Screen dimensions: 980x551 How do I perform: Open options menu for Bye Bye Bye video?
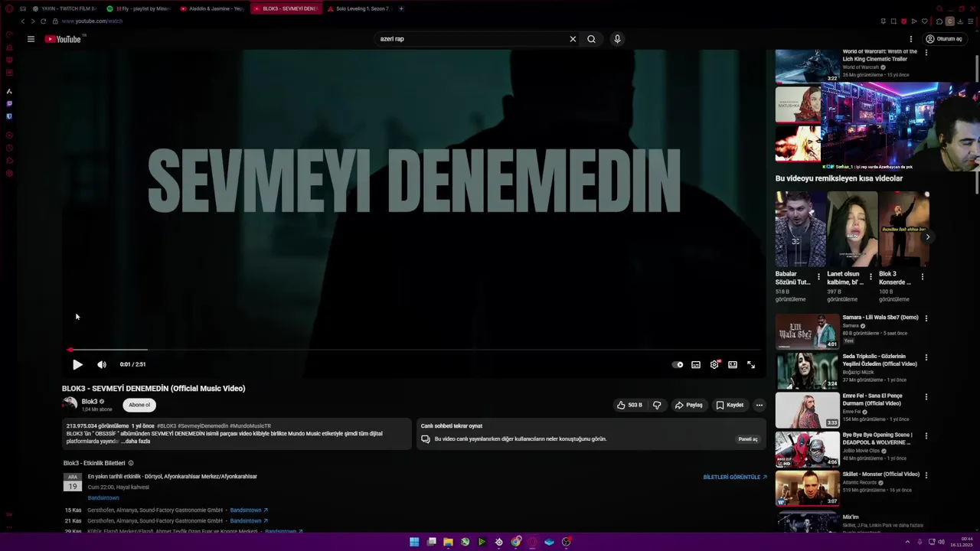[x=926, y=436]
